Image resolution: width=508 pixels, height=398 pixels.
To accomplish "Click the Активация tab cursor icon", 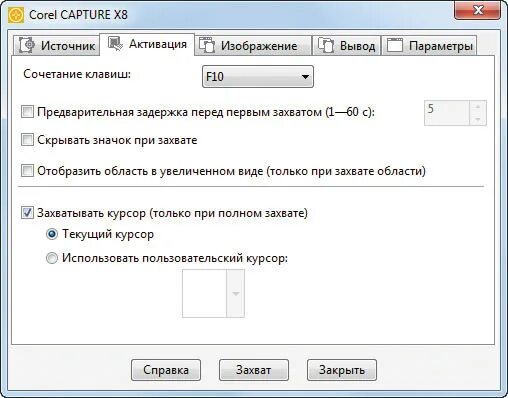I will 116,44.
